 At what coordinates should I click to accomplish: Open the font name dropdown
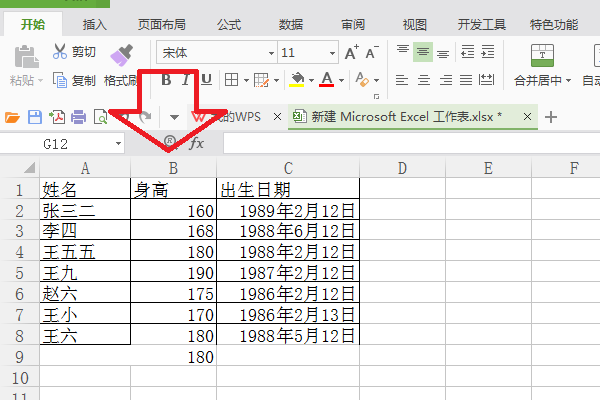[x=271, y=53]
